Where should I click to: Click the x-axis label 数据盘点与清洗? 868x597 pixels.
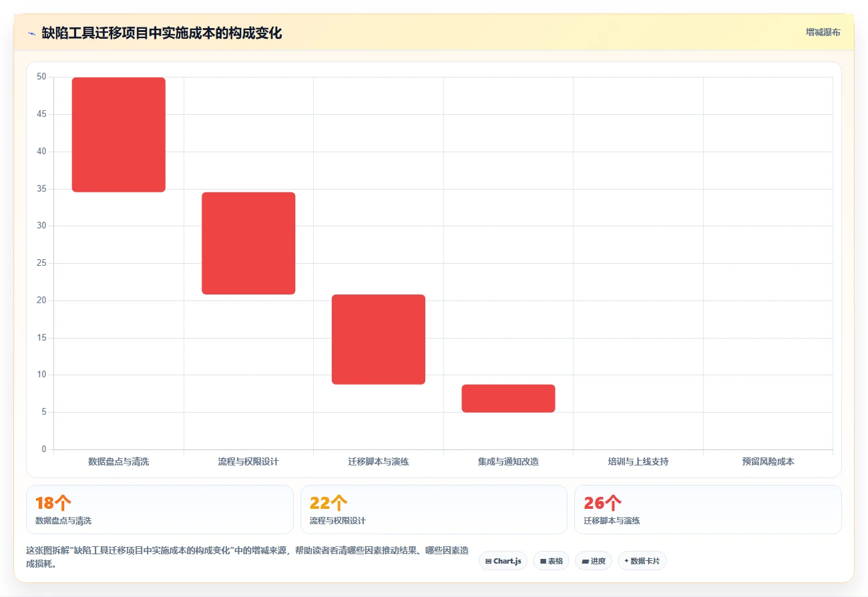click(x=119, y=461)
